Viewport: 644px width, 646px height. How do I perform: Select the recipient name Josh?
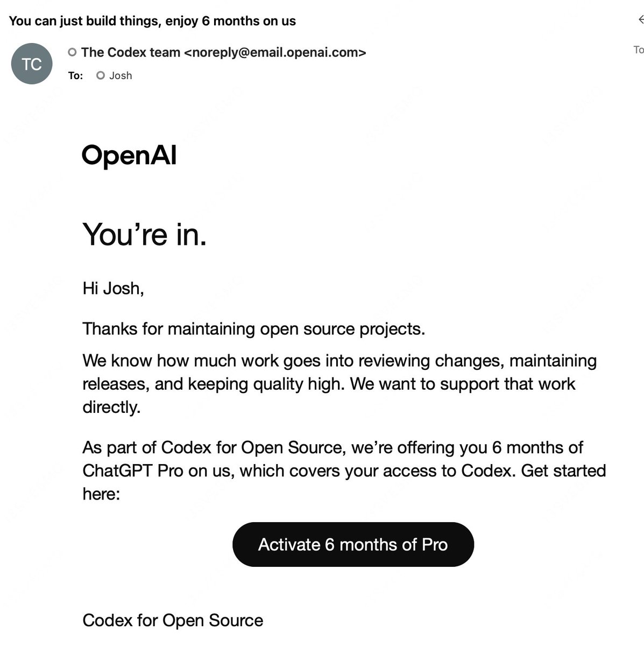121,75
